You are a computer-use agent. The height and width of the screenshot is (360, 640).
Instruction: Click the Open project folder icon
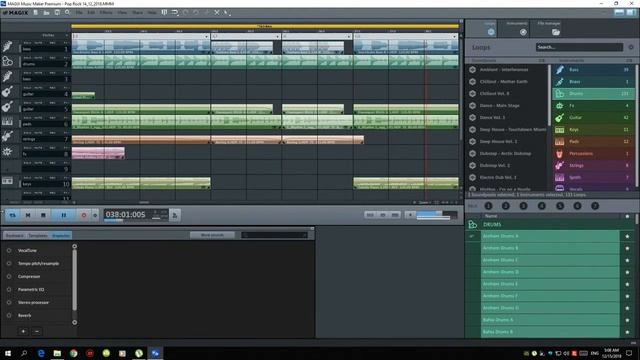[47, 13]
